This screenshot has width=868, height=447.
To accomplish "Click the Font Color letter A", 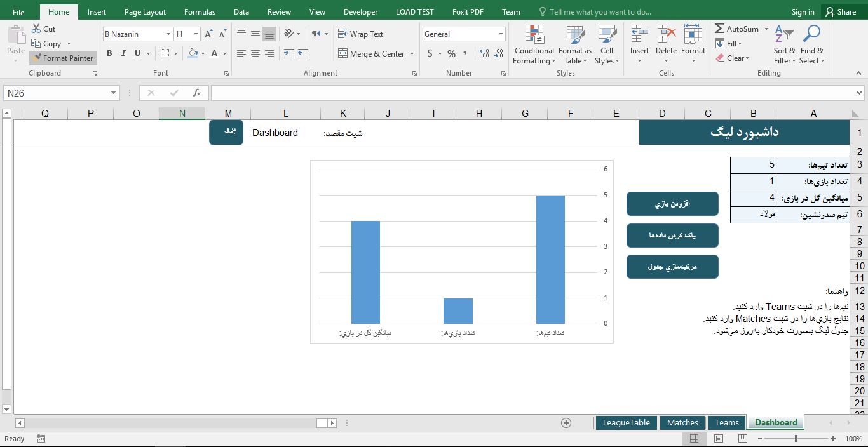I will (215, 53).
